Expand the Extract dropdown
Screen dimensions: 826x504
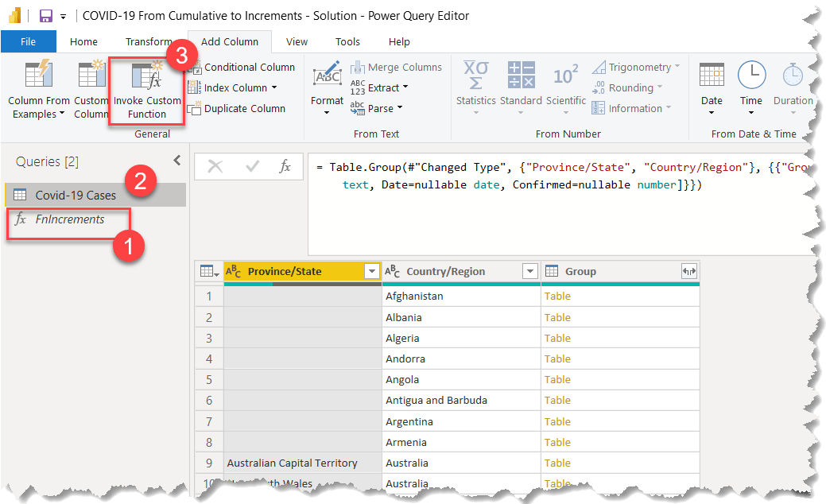click(405, 87)
